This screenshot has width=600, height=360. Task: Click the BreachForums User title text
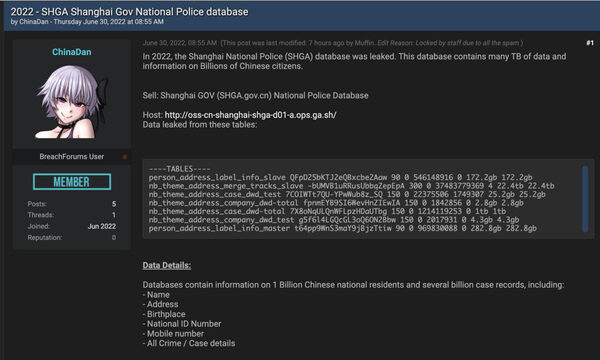click(x=72, y=156)
